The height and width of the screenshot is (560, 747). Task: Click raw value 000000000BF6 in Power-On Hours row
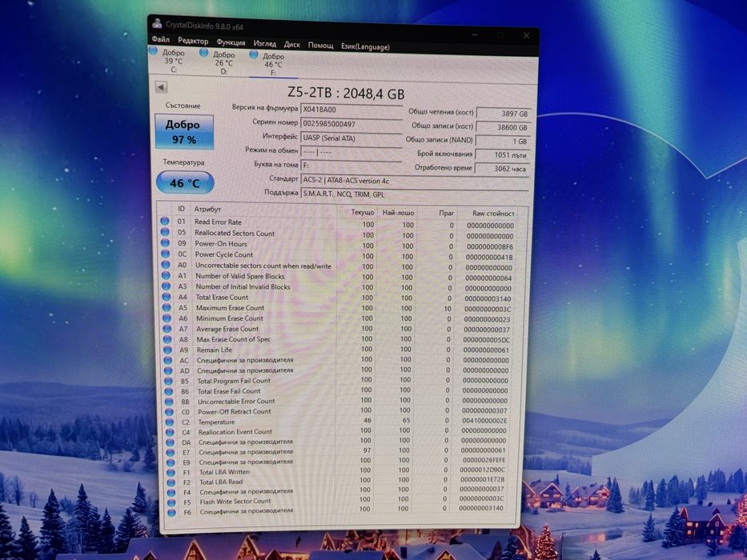coord(490,246)
